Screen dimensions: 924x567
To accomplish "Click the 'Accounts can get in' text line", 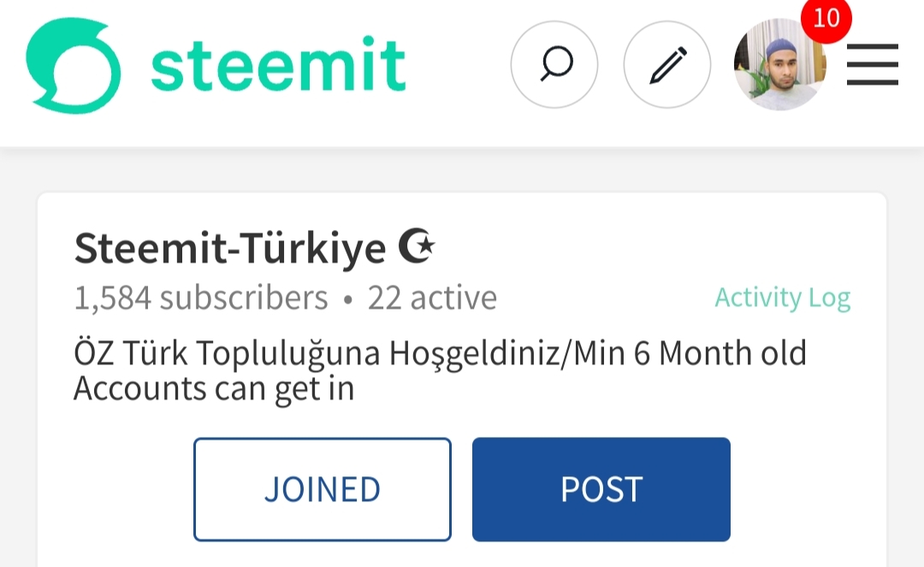I will pyautogui.click(x=215, y=389).
